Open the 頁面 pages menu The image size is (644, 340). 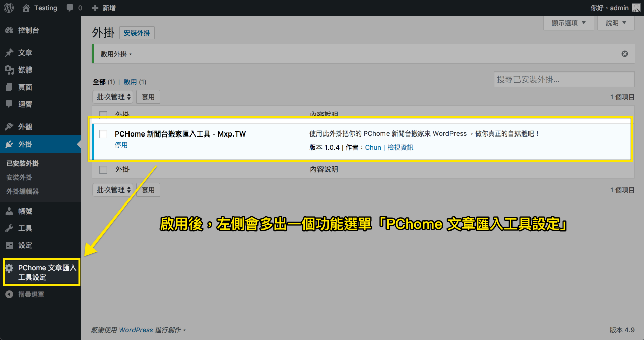tap(25, 87)
